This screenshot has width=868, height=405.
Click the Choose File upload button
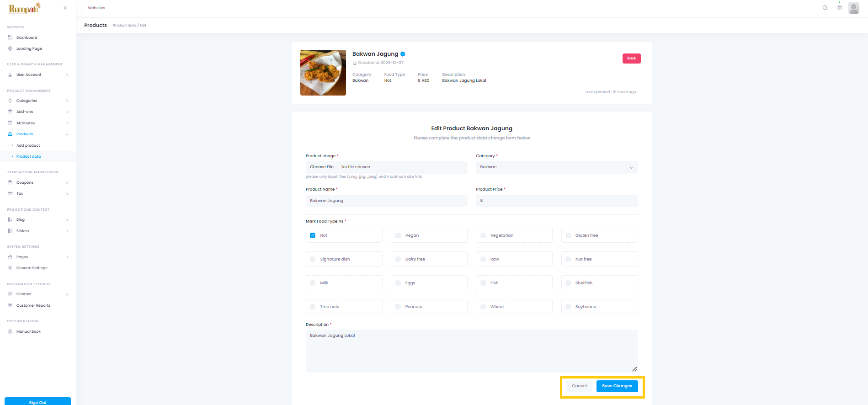click(322, 167)
